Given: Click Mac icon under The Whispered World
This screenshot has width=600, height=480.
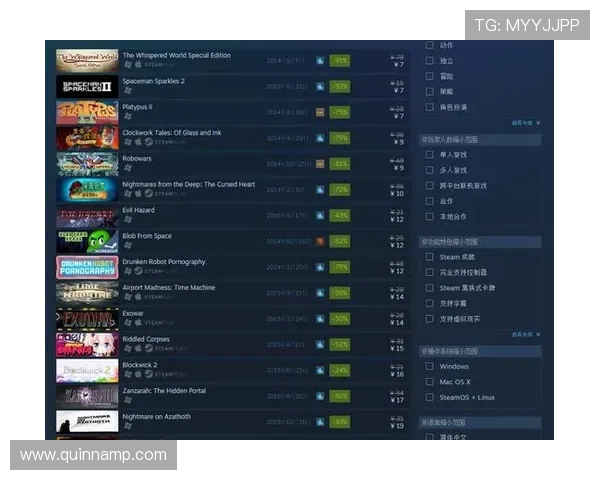Looking at the screenshot, I should click(138, 64).
